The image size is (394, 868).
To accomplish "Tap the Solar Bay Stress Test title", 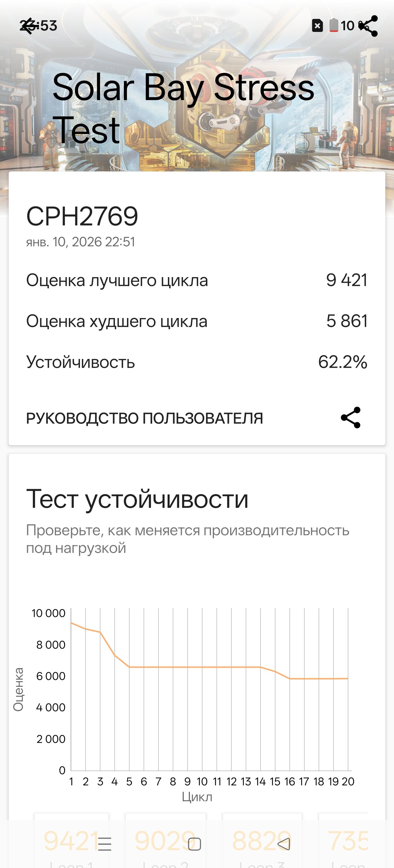I will (x=183, y=108).
